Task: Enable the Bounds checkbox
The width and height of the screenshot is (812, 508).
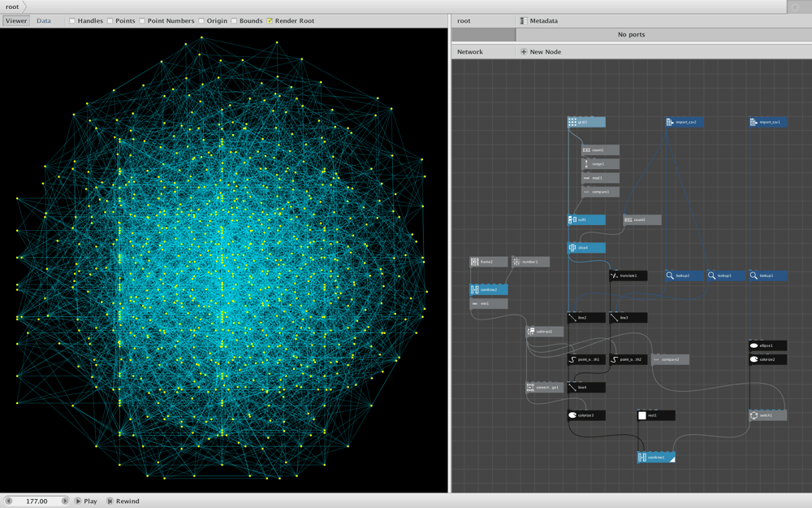Action: coord(234,21)
